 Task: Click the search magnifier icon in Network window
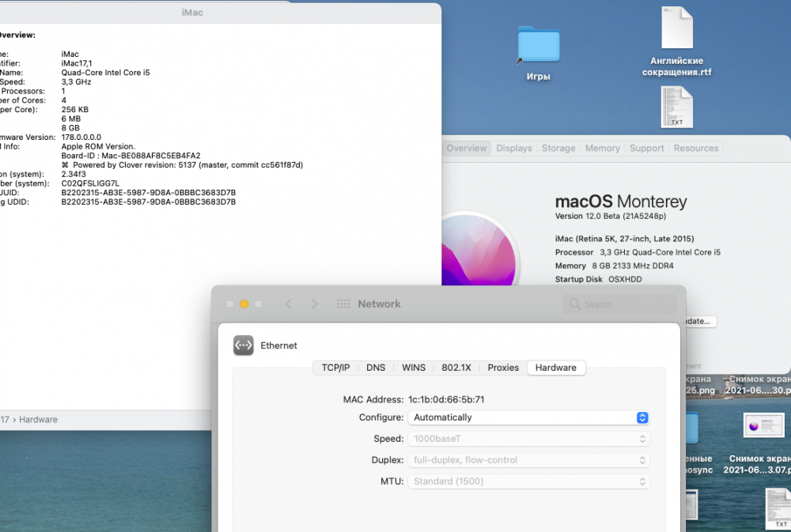coord(574,304)
